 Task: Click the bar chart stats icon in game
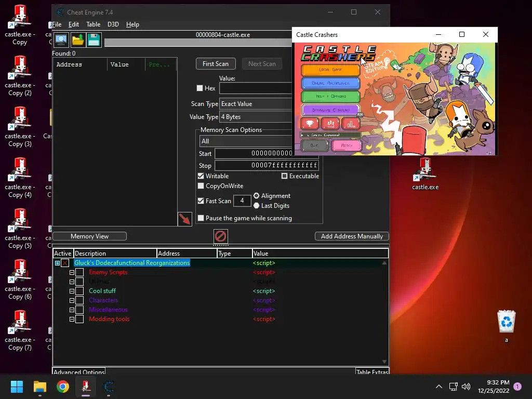351,124
